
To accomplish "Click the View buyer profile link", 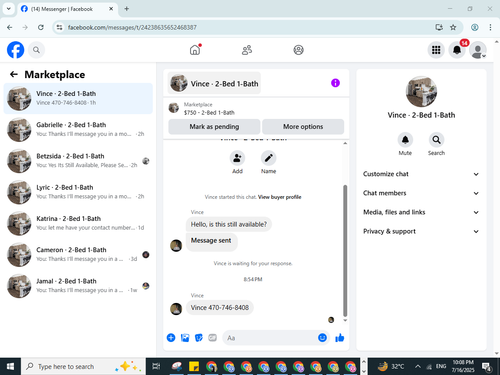I will point(280,197).
